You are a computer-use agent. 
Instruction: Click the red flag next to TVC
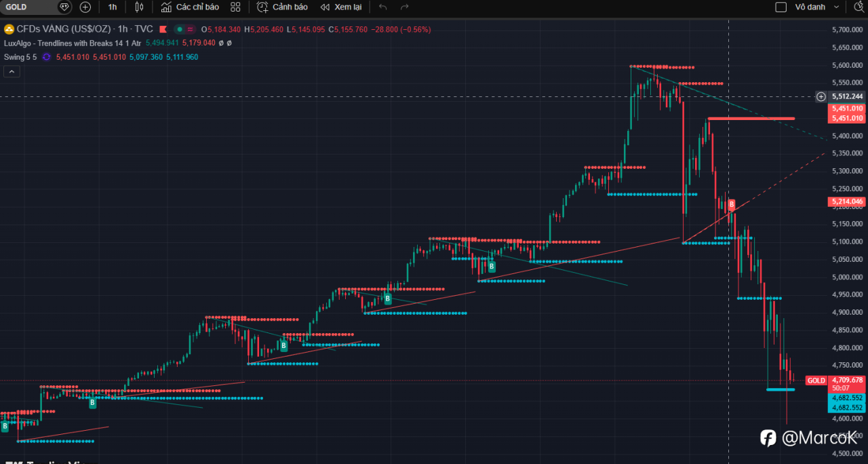162,29
